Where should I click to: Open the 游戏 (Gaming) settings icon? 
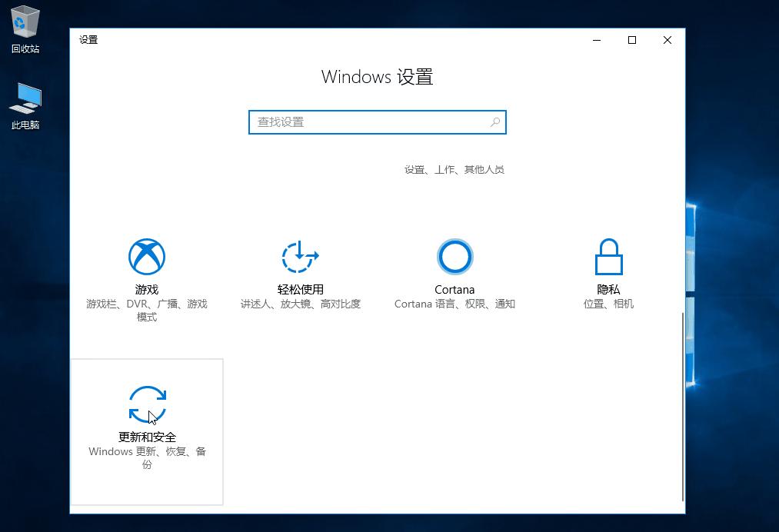tap(146, 256)
